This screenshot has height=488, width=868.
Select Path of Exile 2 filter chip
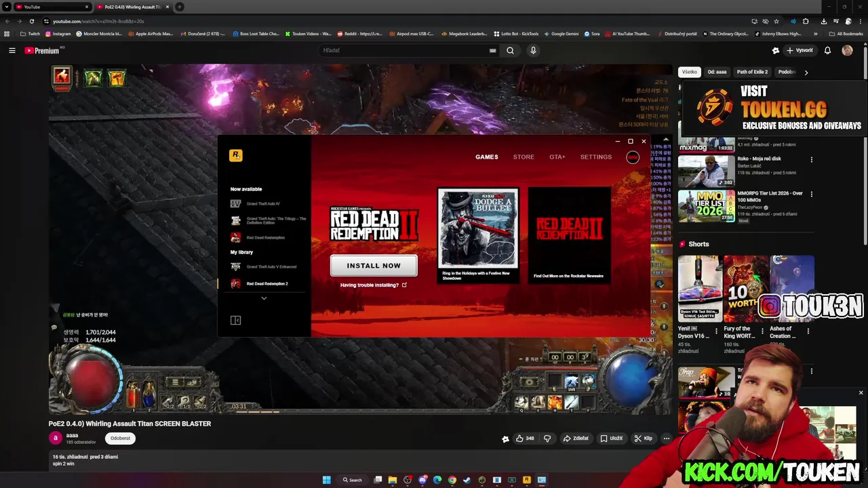[x=752, y=72]
